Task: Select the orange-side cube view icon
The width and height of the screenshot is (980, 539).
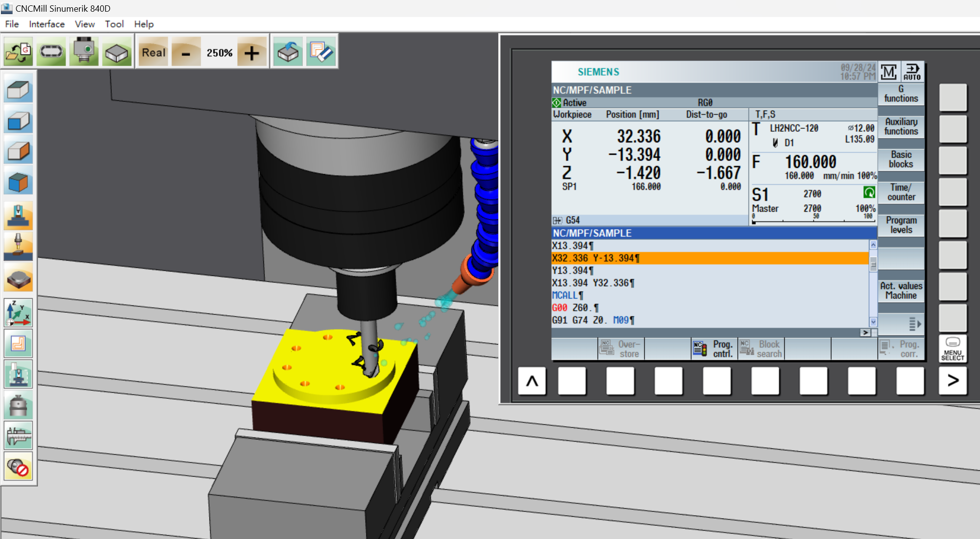Action: pyautogui.click(x=18, y=150)
